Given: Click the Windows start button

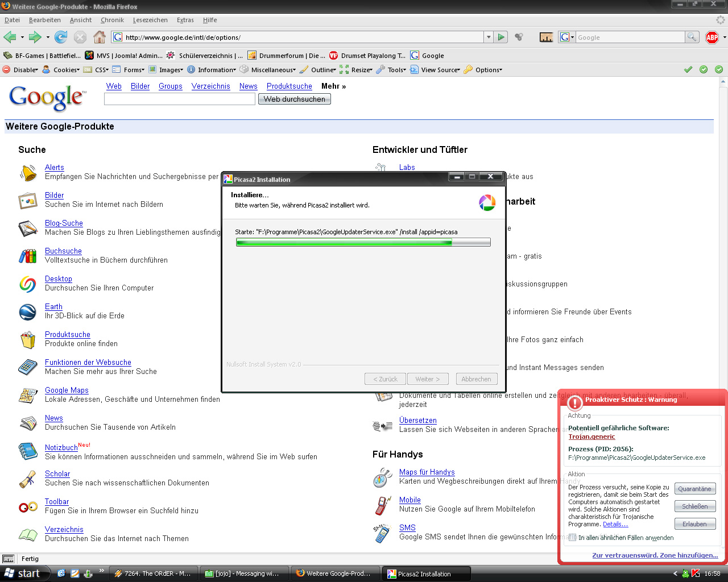Looking at the screenshot, I should [25, 573].
